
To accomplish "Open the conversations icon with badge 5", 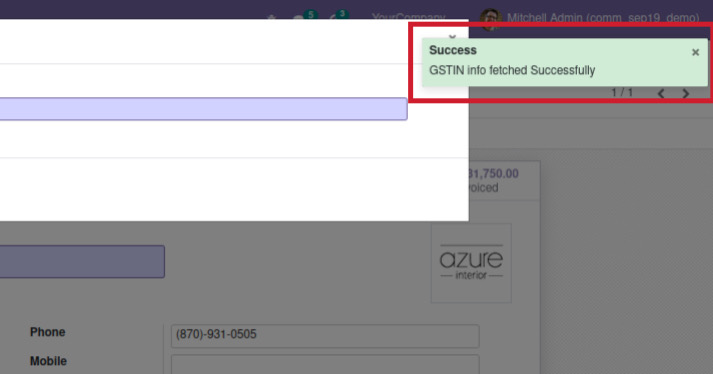I will click(x=304, y=17).
